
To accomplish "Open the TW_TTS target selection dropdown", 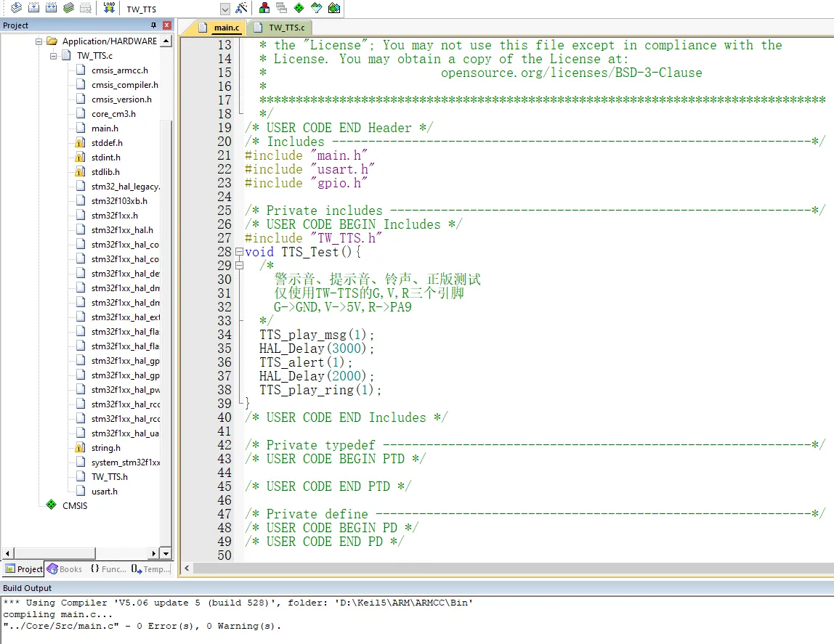I will tap(224, 9).
